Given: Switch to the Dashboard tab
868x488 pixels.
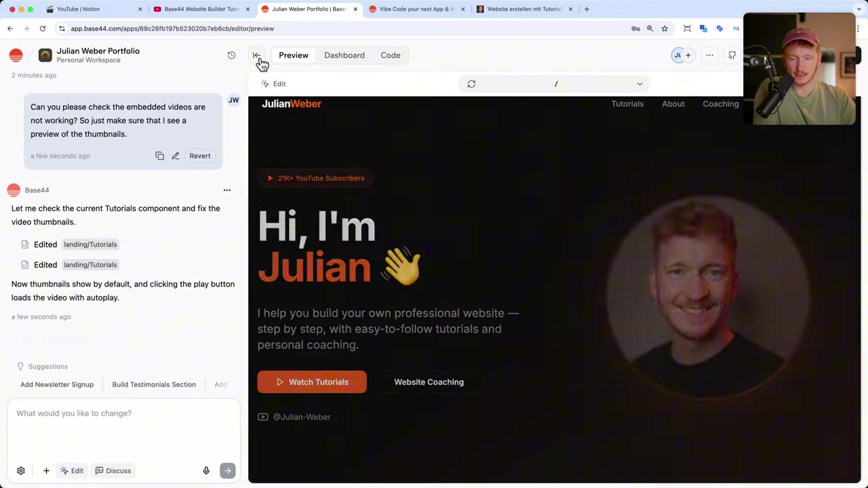Looking at the screenshot, I should coord(344,56).
